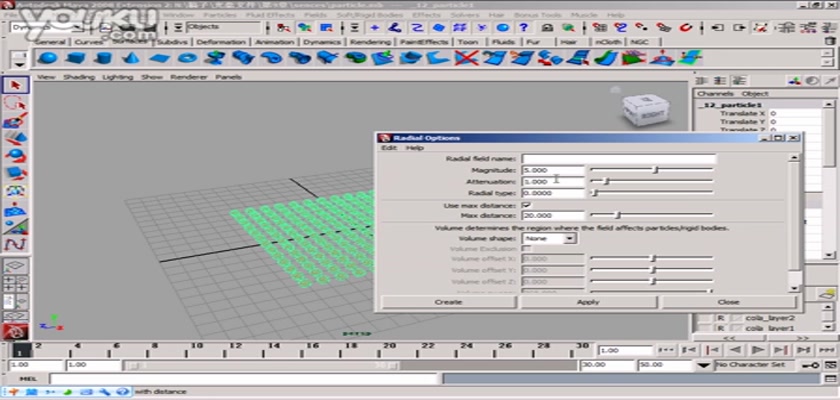Viewport: 840px width, 400px height.
Task: Adjust the Magnitude slider
Action: coord(655,170)
